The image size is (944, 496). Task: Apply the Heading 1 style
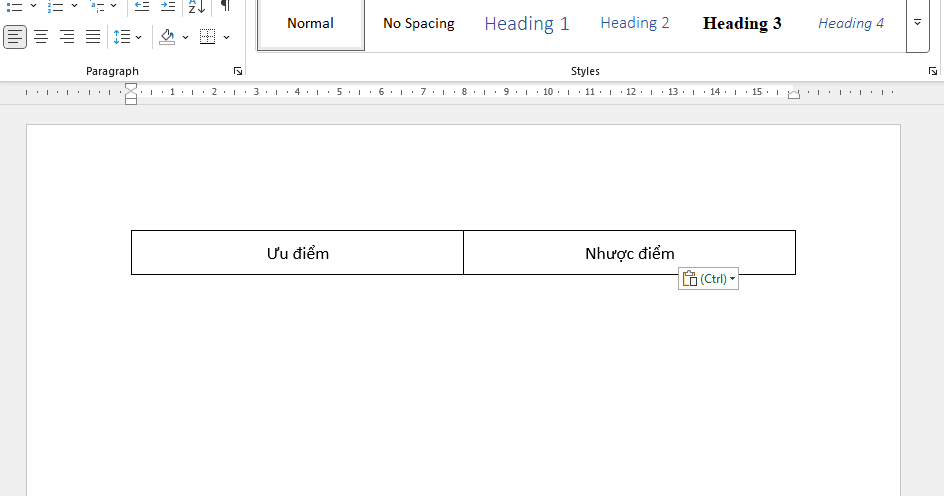[x=527, y=23]
